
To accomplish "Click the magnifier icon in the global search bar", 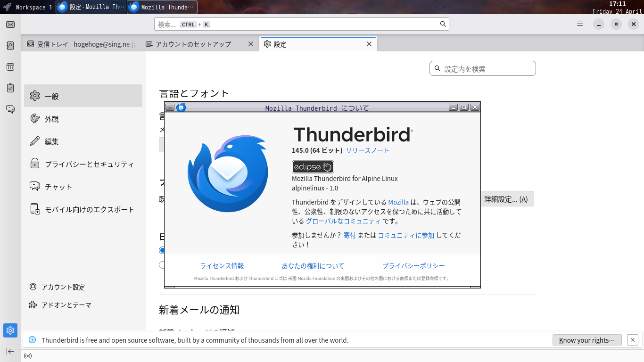I will click(x=443, y=24).
